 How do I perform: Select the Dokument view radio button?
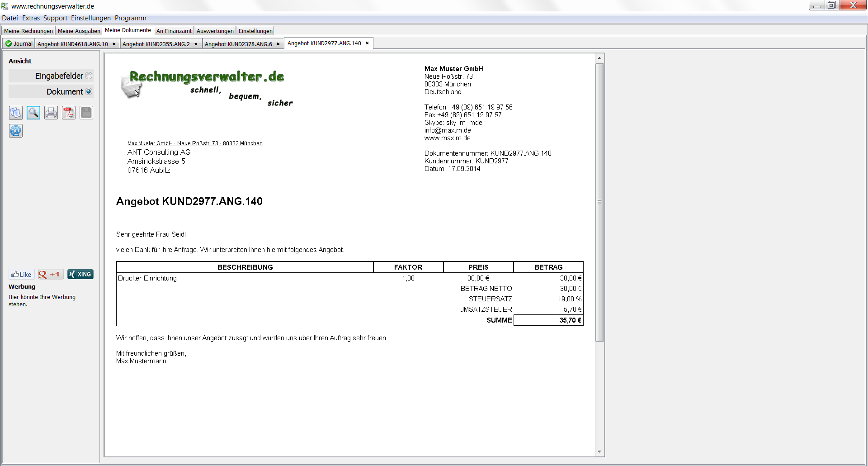89,92
